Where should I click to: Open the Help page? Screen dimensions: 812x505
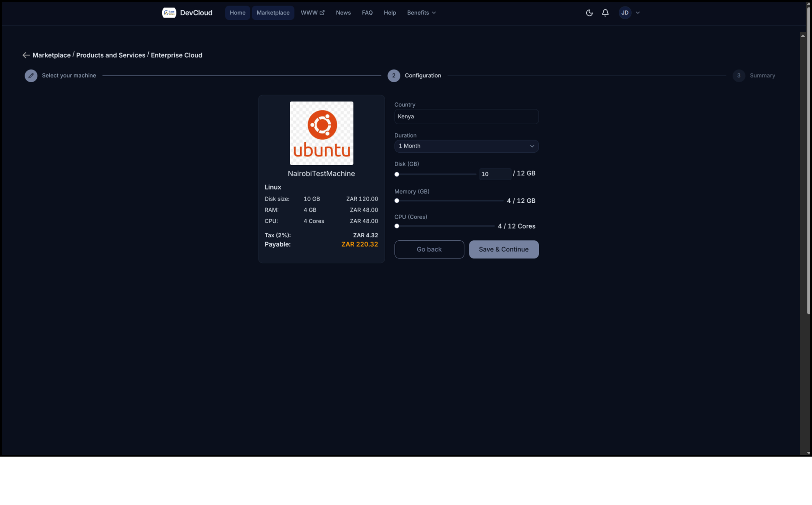390,13
